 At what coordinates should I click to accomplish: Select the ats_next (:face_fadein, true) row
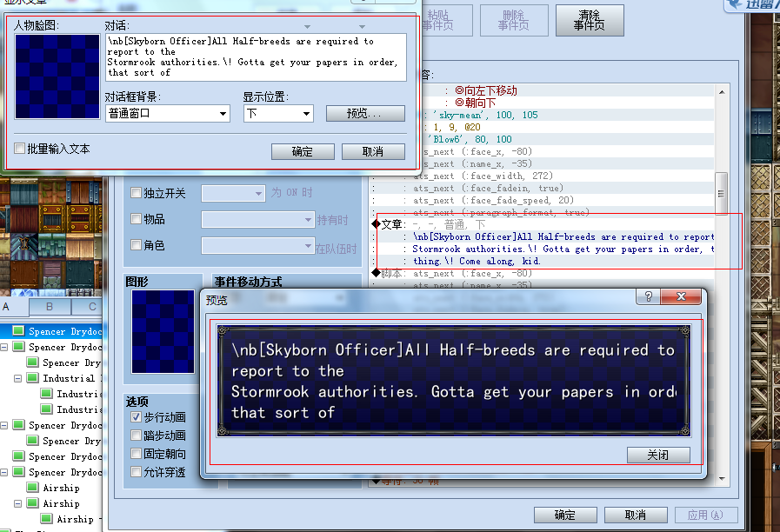tap(543, 188)
